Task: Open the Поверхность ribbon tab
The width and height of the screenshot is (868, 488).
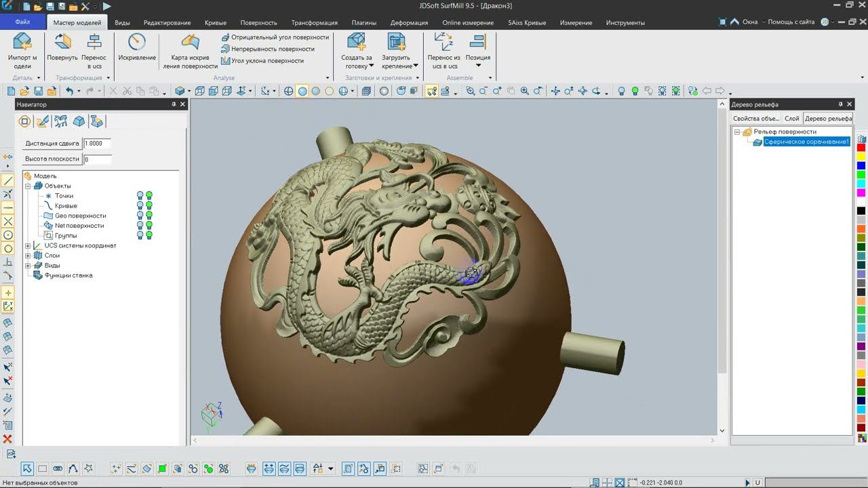Action: click(x=259, y=22)
